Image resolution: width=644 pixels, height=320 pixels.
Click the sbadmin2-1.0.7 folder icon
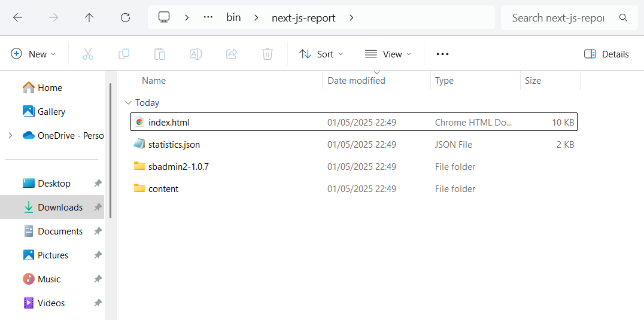tap(139, 166)
